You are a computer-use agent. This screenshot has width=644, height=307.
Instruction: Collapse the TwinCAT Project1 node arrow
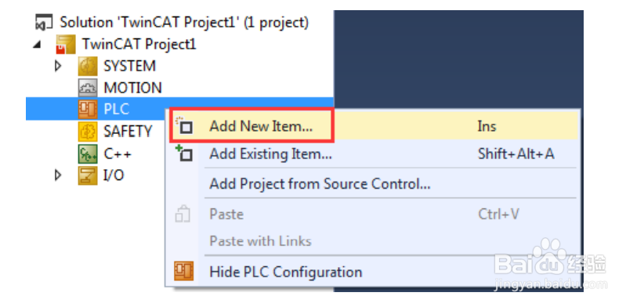tap(38, 45)
